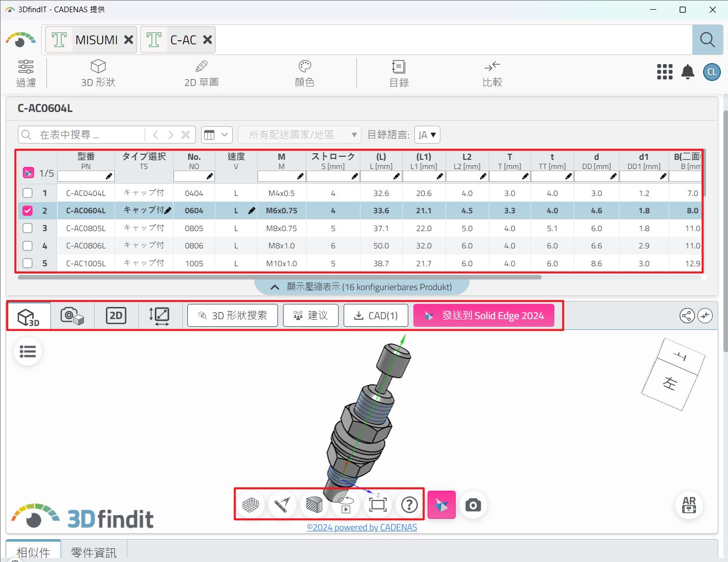Screen dimensions: 728x562
Task: Switch to the photo preview tab
Action: pos(72,316)
